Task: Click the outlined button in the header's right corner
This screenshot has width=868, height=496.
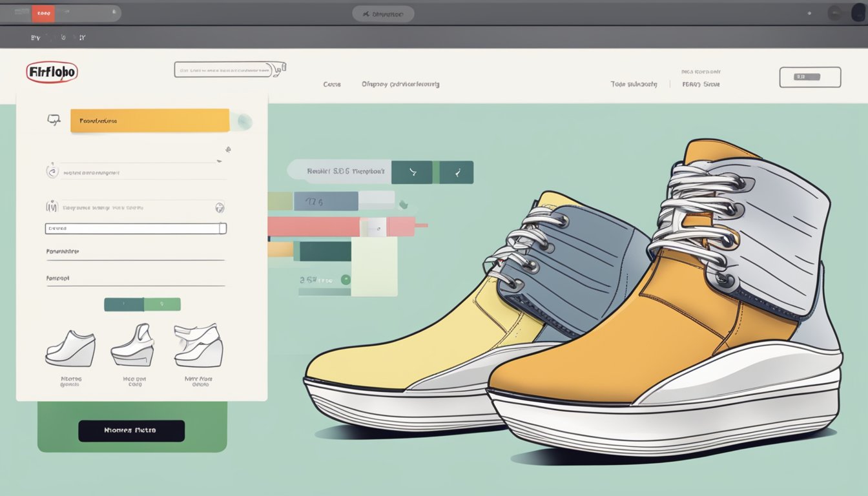Action: 810,77
